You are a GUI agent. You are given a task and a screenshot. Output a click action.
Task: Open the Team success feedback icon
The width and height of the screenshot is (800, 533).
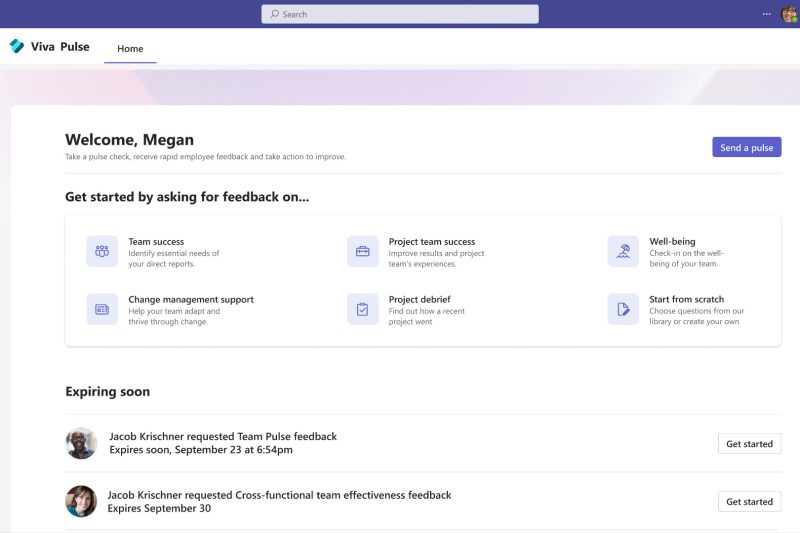[x=102, y=251]
